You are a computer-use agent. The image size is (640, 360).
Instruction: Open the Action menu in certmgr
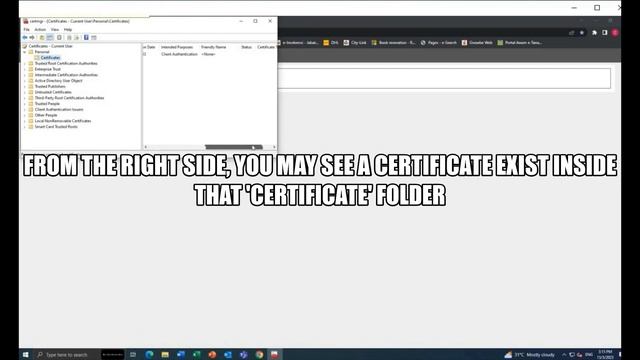coord(40,30)
